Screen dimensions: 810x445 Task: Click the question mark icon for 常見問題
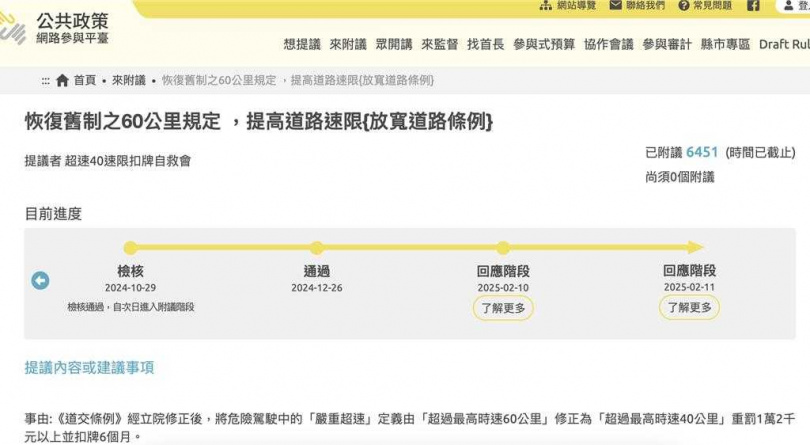coord(684,6)
